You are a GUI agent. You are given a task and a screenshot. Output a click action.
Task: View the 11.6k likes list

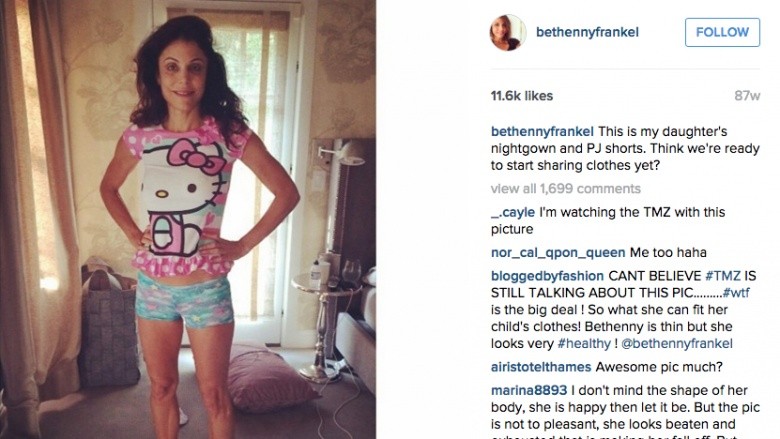click(x=522, y=95)
